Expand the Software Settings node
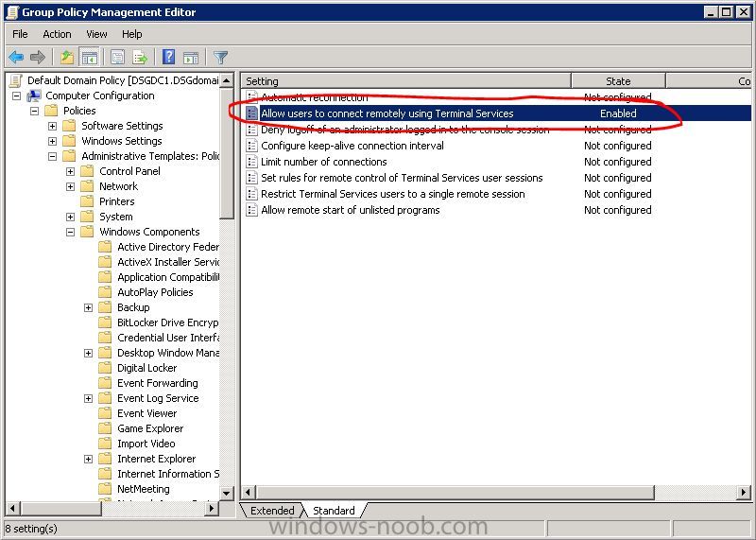Viewport: 756px width, 540px height. [x=53, y=126]
